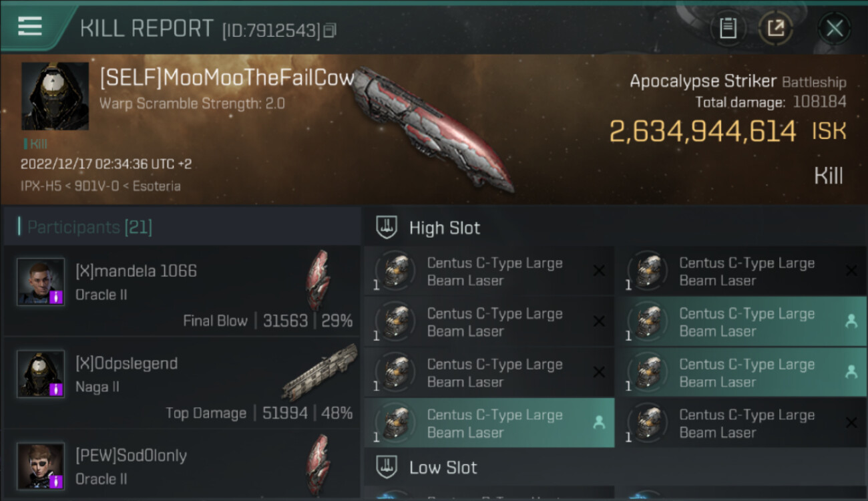The width and height of the screenshot is (868, 501).
Task: Copy the kill report ID icon
Action: (x=329, y=31)
